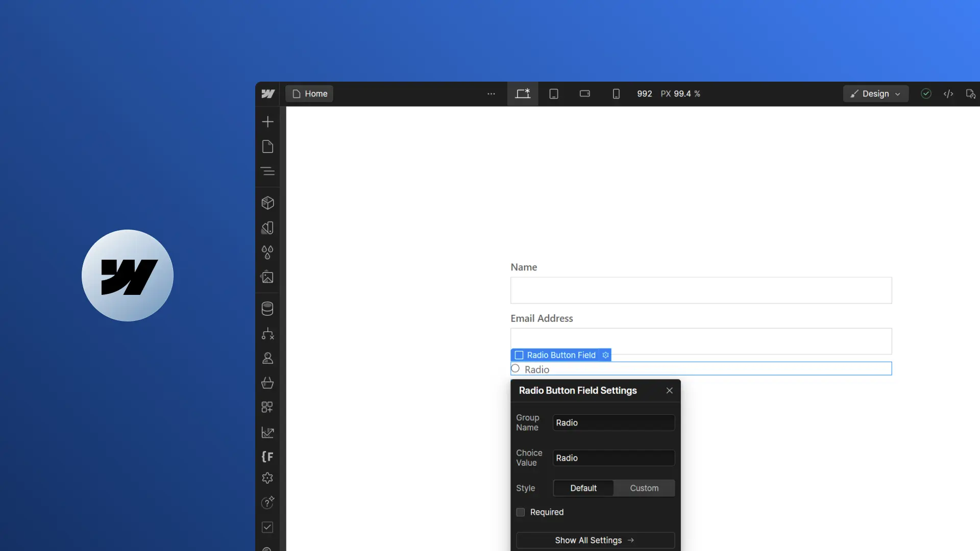Screen dimensions: 980x551
Task: Open the three-dots more options menu
Action: pos(491,94)
